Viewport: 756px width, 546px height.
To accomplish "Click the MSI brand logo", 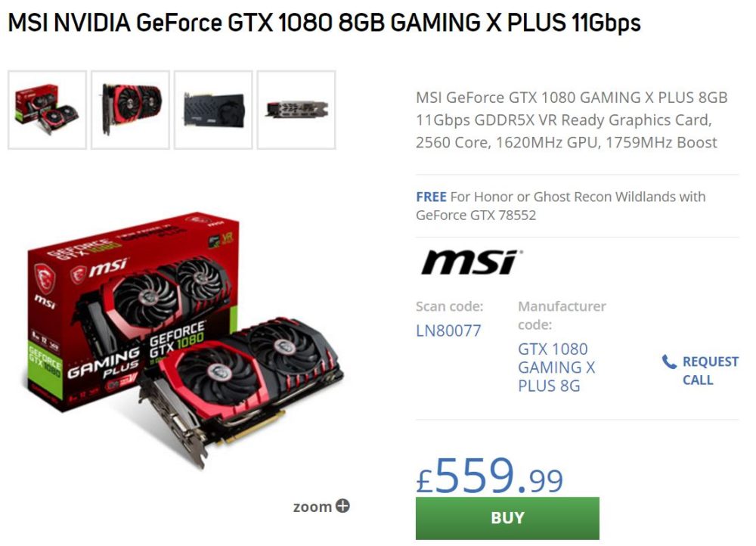I will pyautogui.click(x=472, y=262).
